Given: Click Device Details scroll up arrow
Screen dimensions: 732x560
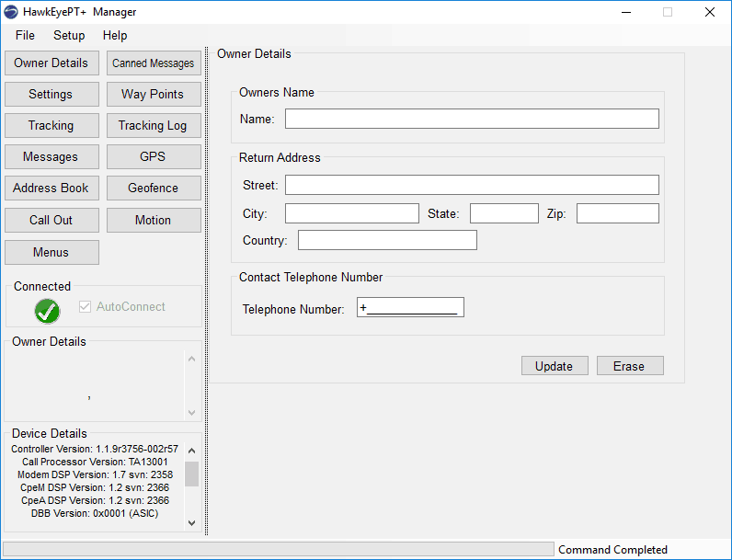Looking at the screenshot, I should click(191, 451).
